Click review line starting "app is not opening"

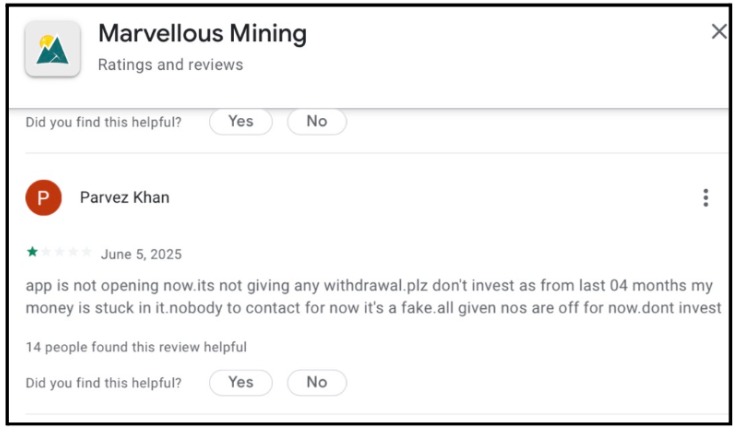pos(373,285)
